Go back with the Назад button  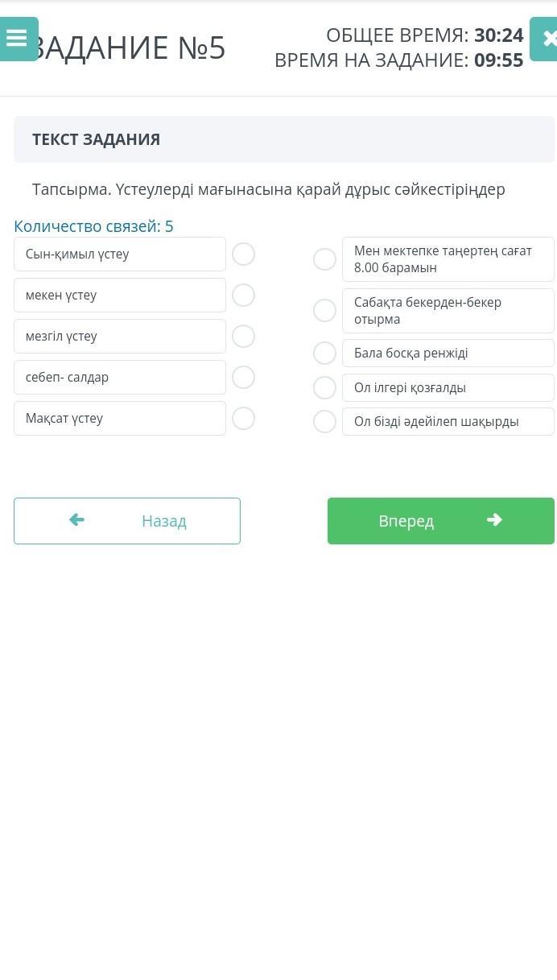point(127,521)
